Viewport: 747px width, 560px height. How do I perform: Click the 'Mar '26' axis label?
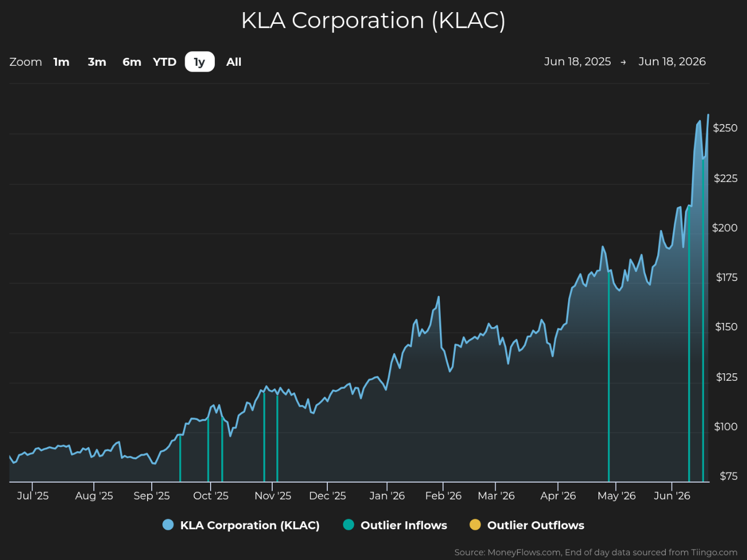coord(496,496)
